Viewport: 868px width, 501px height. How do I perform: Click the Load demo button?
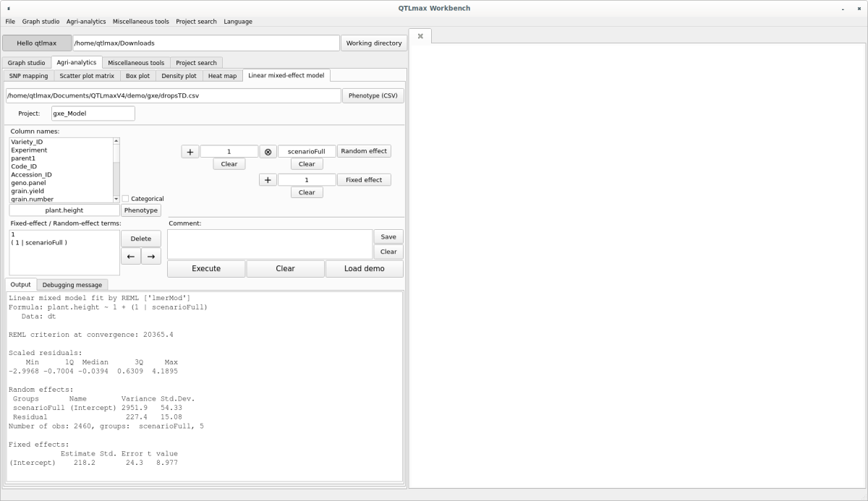[x=364, y=269]
